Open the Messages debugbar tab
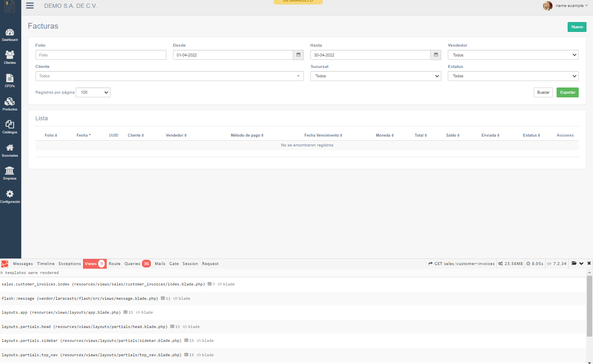The width and height of the screenshot is (593, 364). click(23, 264)
